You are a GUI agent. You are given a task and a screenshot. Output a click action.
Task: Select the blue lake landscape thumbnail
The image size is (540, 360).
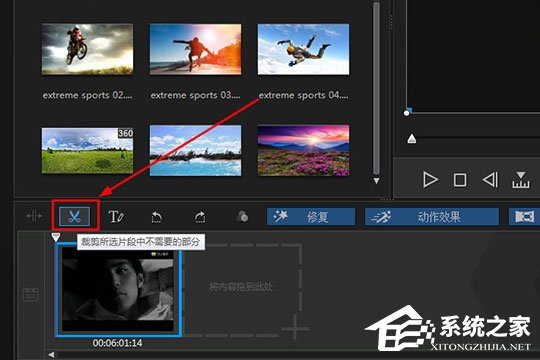point(195,151)
